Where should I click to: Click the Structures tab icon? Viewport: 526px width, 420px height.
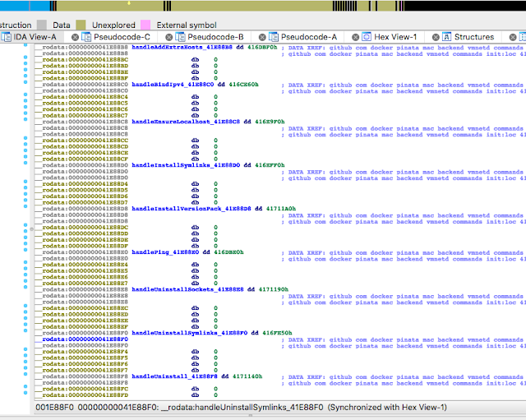click(x=446, y=37)
